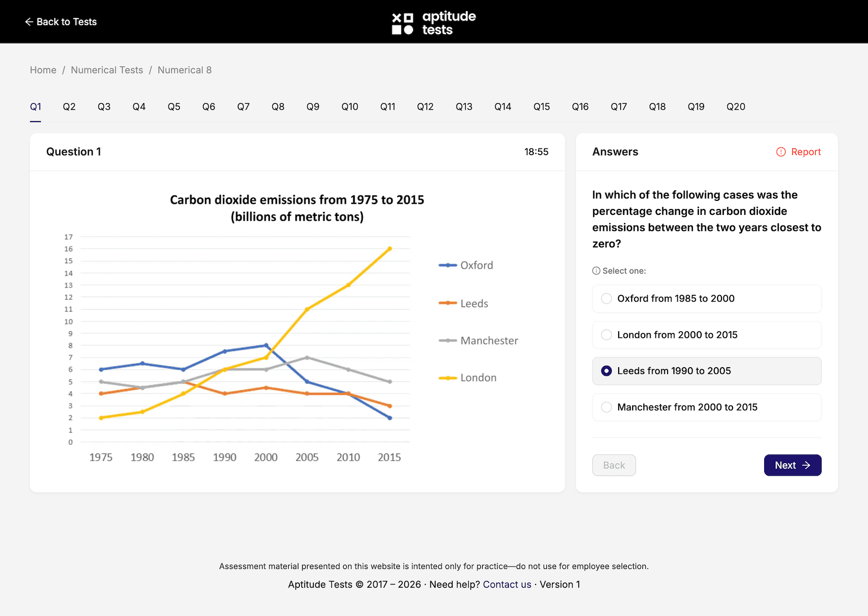
Task: Select the Leeds from 1990 to 2005 option
Action: [x=706, y=371]
